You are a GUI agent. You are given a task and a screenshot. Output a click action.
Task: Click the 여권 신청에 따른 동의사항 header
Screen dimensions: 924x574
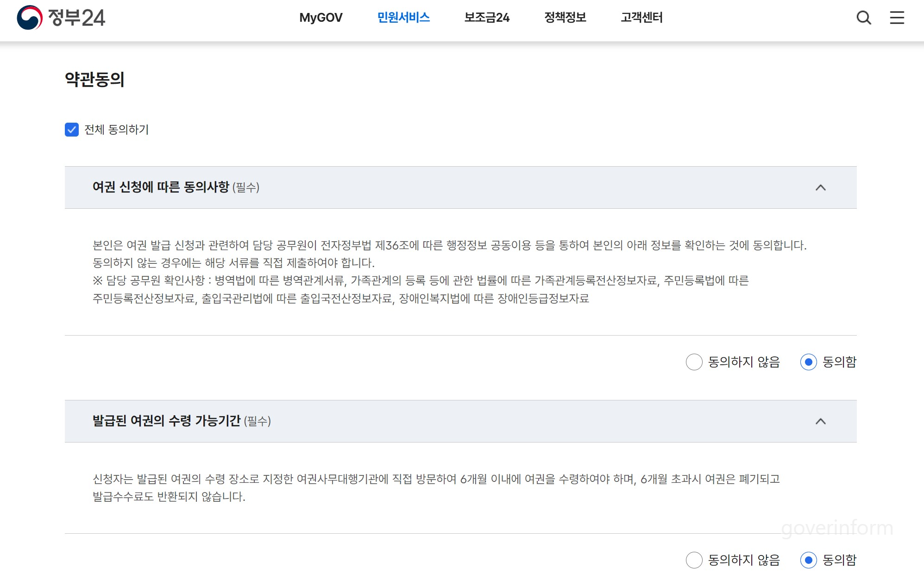coord(161,187)
